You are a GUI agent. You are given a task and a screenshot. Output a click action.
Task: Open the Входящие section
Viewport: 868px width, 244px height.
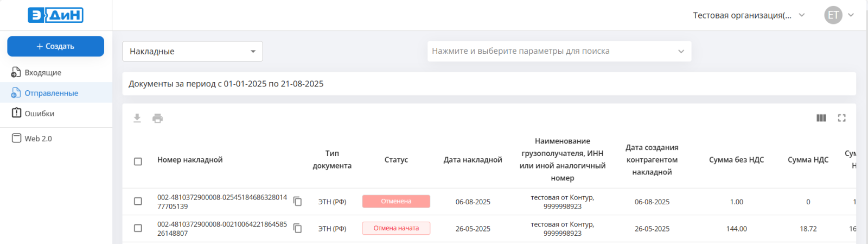coord(43,72)
